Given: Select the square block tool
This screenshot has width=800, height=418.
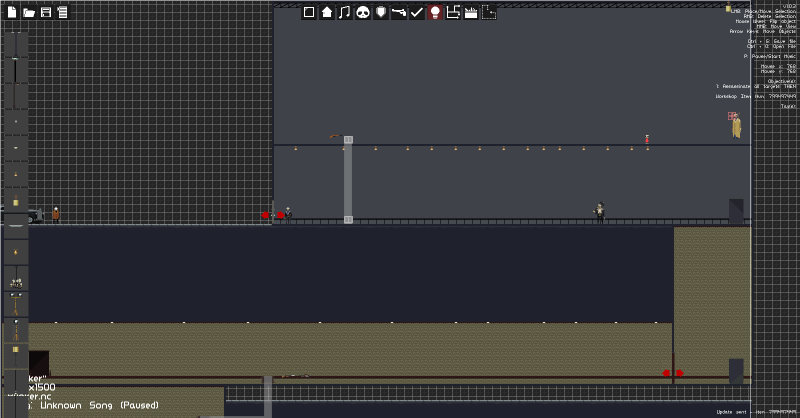Looking at the screenshot, I should (309, 12).
